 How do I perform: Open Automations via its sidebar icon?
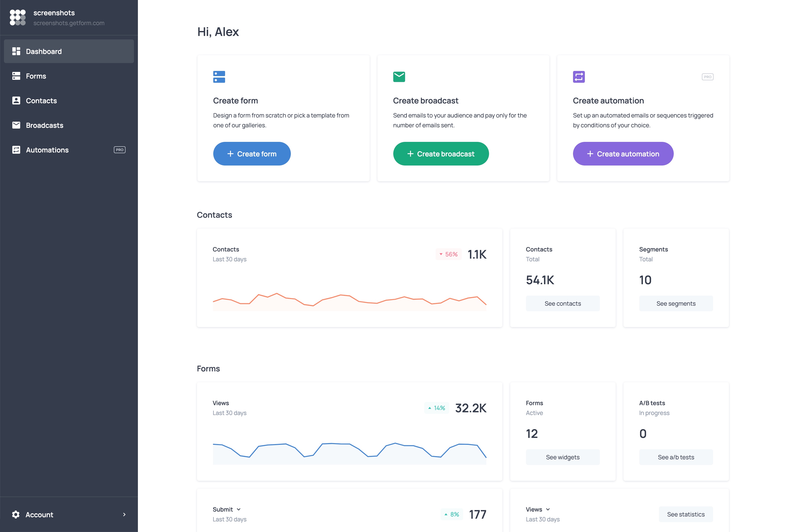tap(16, 150)
